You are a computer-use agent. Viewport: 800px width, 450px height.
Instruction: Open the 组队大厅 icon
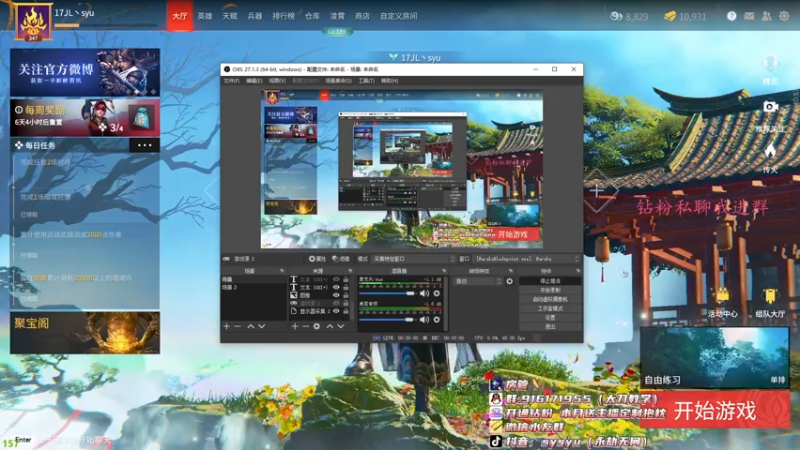pyautogui.click(x=770, y=295)
